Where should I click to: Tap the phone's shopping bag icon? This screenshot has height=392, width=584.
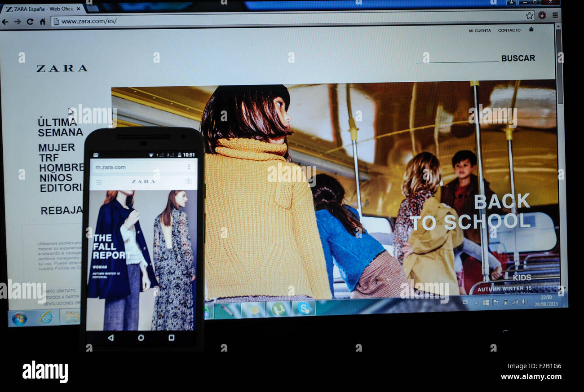pyautogui.click(x=188, y=181)
